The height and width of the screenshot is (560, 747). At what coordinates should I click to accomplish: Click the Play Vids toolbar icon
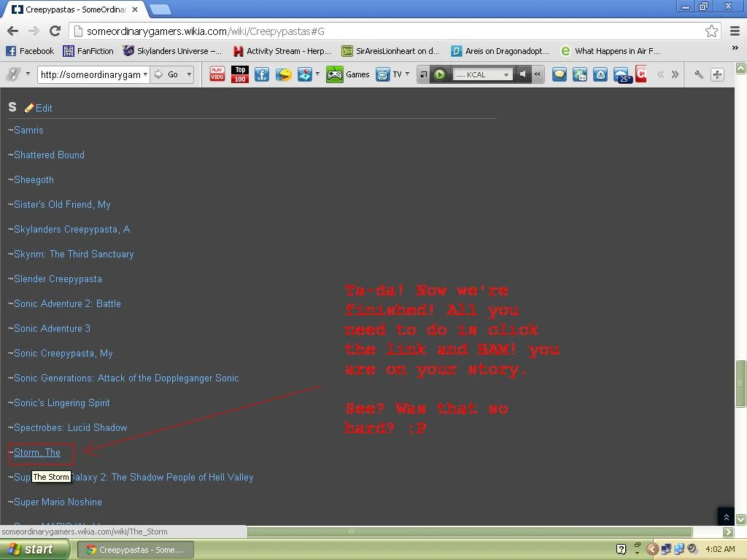tap(217, 74)
